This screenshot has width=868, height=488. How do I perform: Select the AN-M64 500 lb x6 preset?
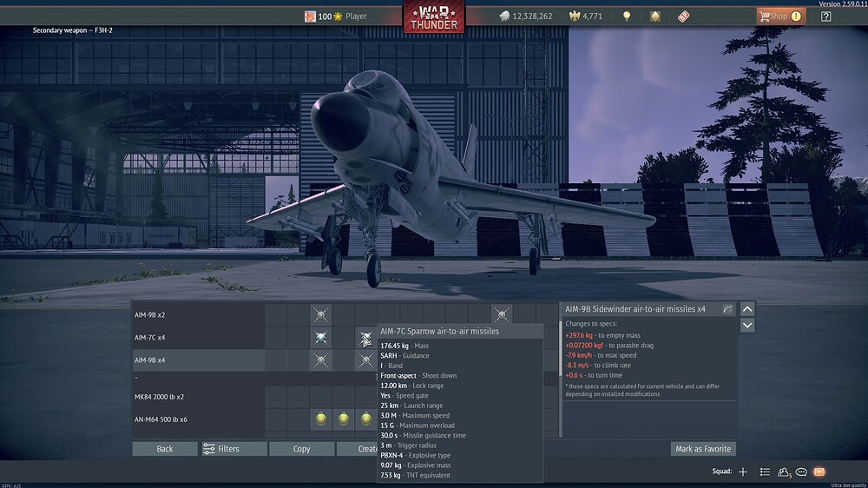198,419
